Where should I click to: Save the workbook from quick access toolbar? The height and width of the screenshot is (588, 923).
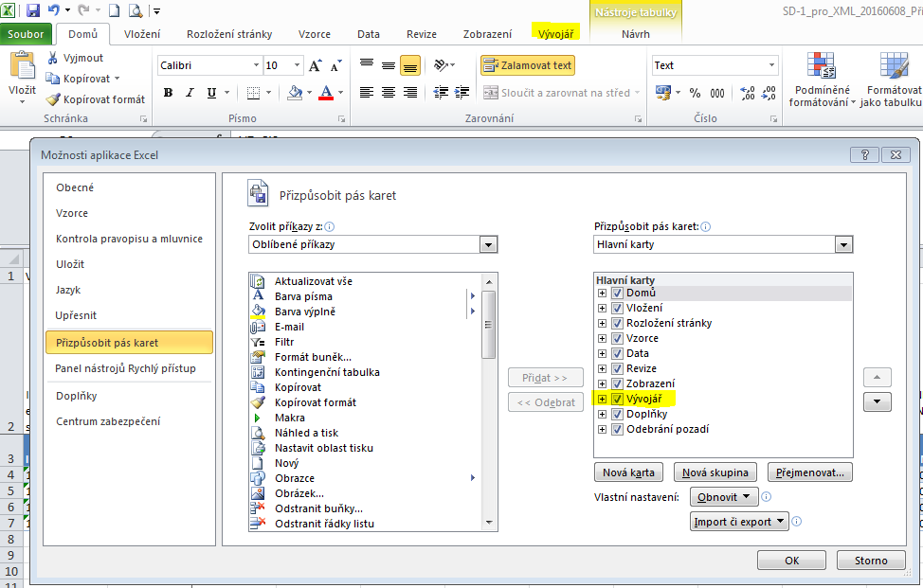(32, 10)
